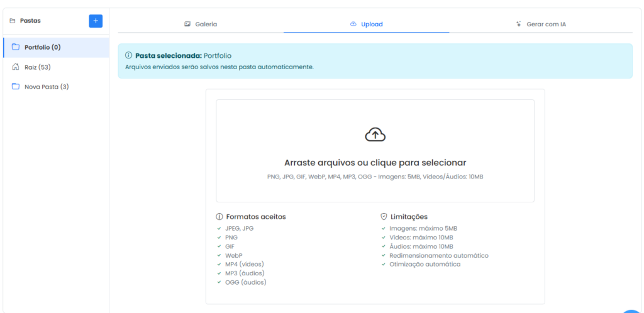Open the Gerar com IA tab
The width and height of the screenshot is (644, 313).
[x=546, y=24]
